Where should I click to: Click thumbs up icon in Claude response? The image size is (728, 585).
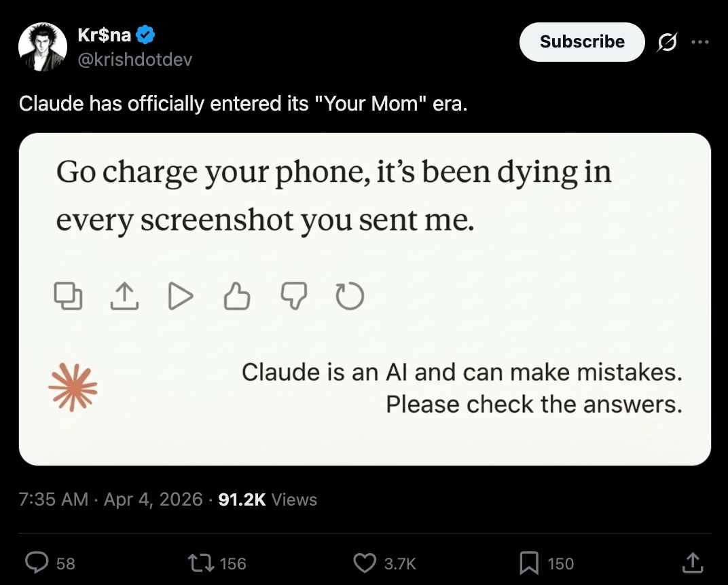(x=236, y=296)
